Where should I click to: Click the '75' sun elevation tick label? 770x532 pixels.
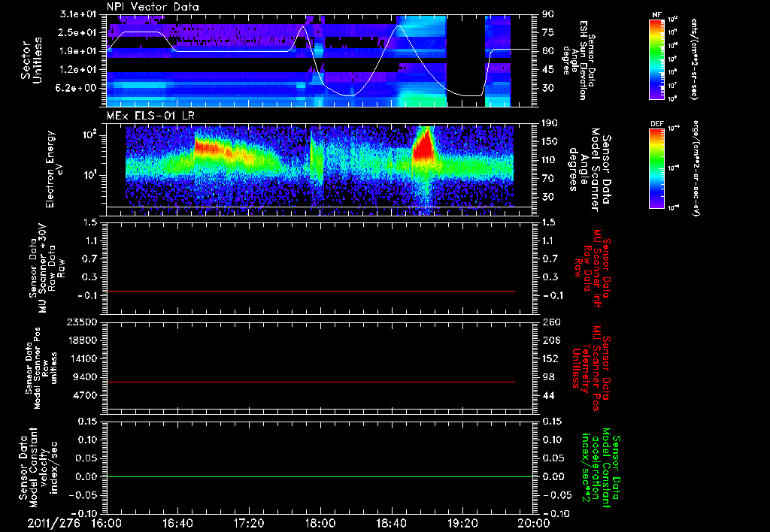point(547,32)
